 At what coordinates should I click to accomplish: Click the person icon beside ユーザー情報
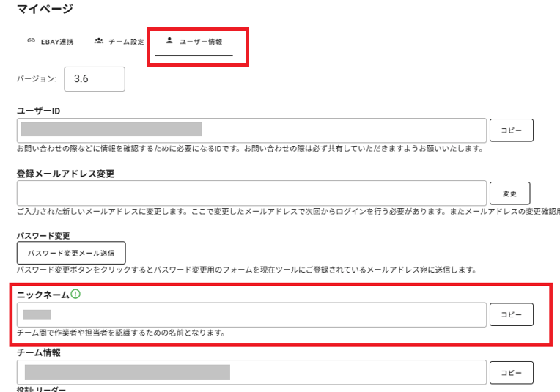pos(170,41)
